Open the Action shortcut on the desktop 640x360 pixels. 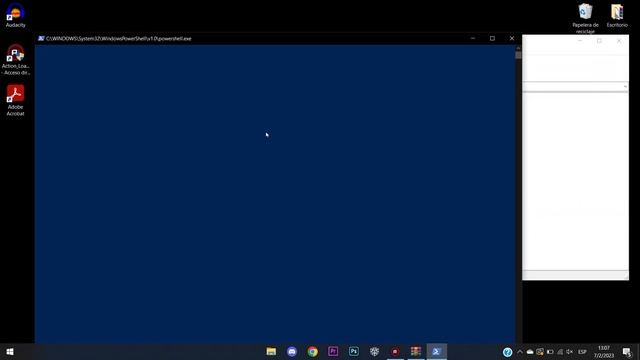16,60
